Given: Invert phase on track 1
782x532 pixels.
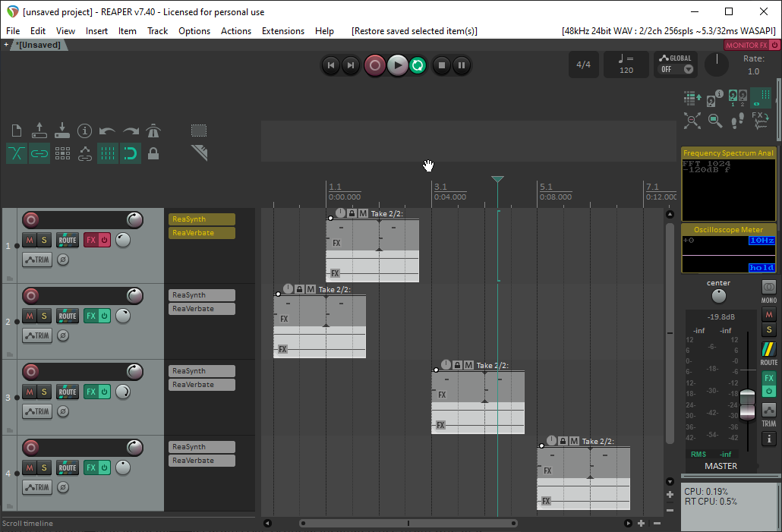Looking at the screenshot, I should 63,260.
